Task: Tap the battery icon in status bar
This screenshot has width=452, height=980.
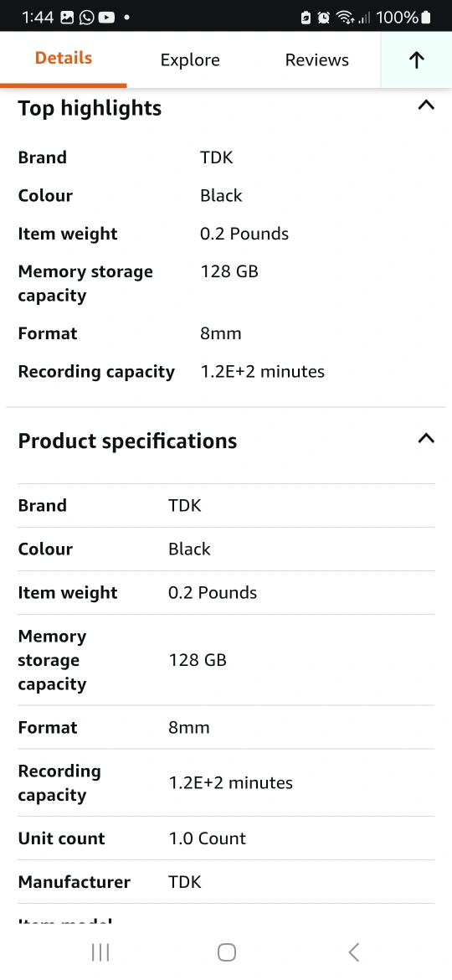Action: point(426,18)
